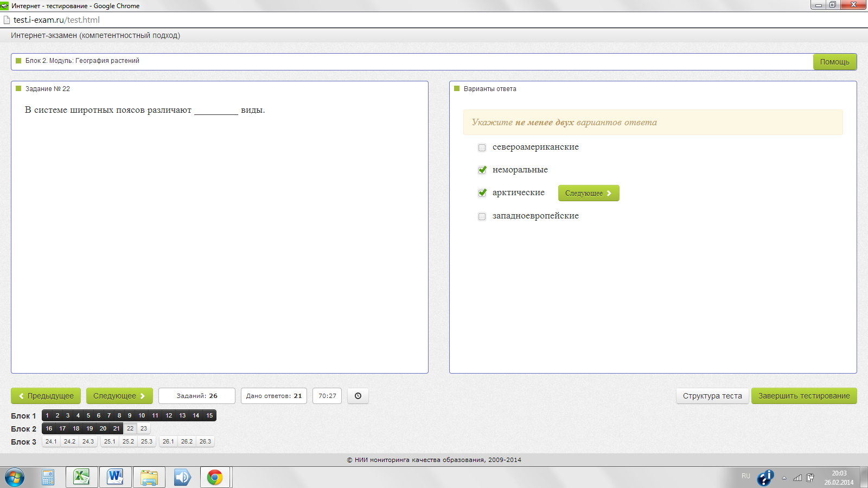
Task: Click the speaker audio taskbar icon
Action: tap(182, 478)
